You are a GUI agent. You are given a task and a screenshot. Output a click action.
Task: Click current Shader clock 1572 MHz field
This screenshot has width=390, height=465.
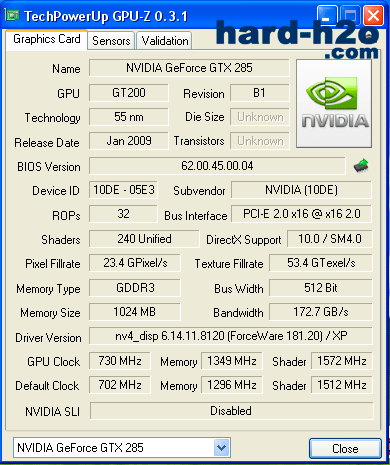tap(342, 361)
